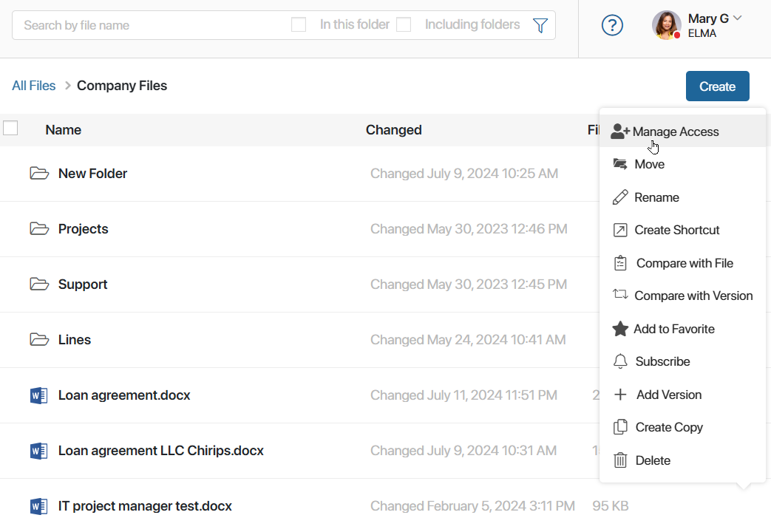Click the trash icon for Delete
This screenshot has width=771, height=532.
pos(620,460)
